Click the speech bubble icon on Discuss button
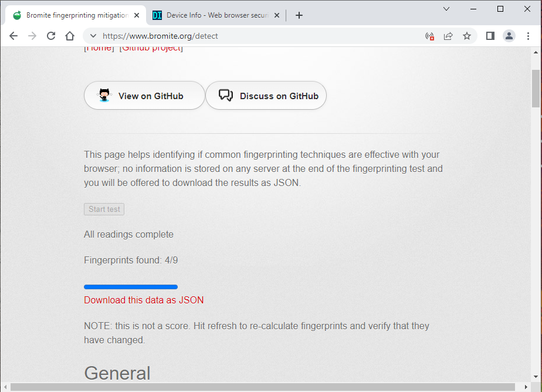 [225, 94]
